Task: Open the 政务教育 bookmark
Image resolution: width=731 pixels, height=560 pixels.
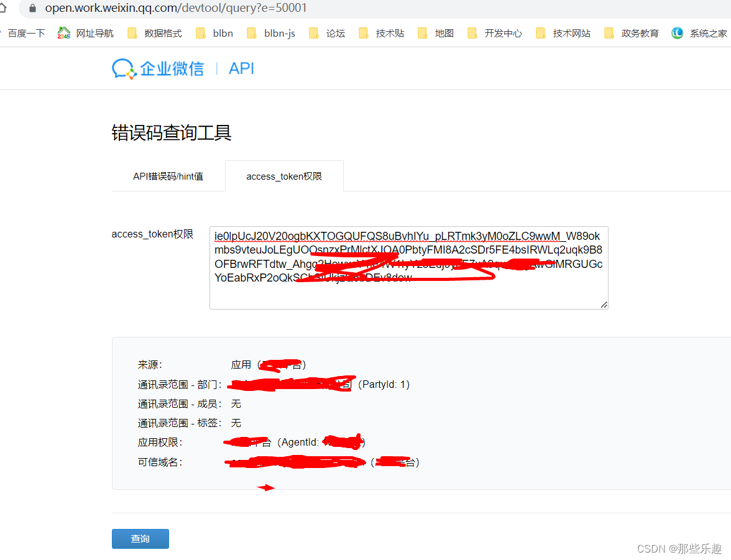Action: [639, 33]
